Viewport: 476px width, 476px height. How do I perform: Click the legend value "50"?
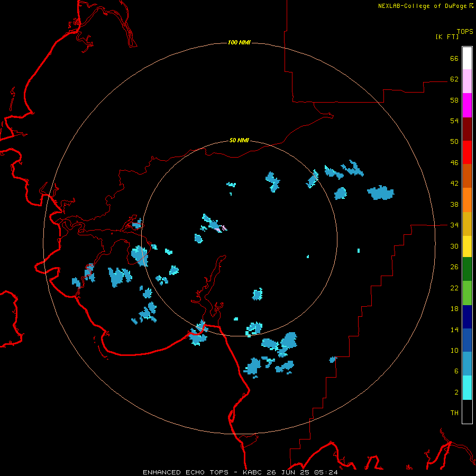[x=454, y=142]
